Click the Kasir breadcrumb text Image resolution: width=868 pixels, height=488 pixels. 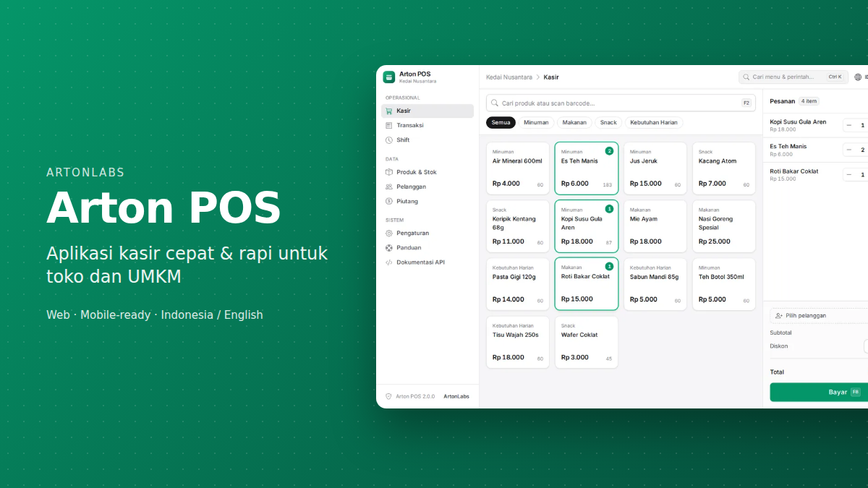[551, 77]
